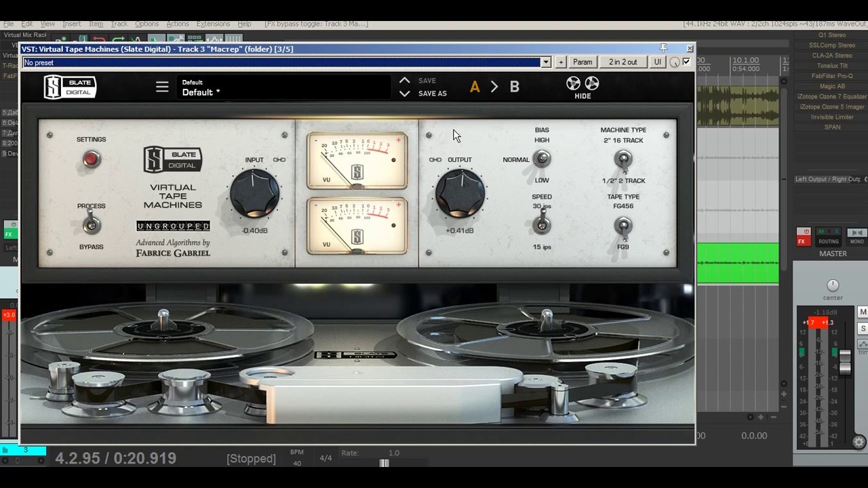Open the Left Output / Right Output selector
Image resolution: width=868 pixels, height=488 pixels.
point(828,179)
